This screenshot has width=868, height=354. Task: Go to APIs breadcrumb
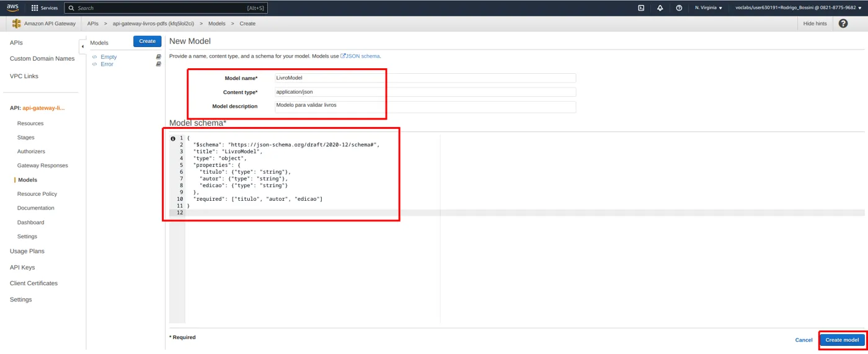click(92, 24)
